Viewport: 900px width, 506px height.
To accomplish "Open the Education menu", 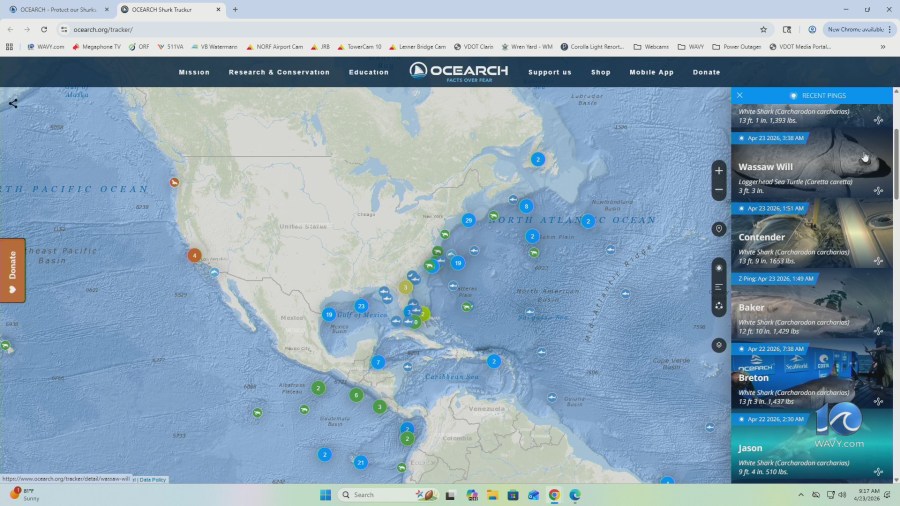I will point(369,72).
